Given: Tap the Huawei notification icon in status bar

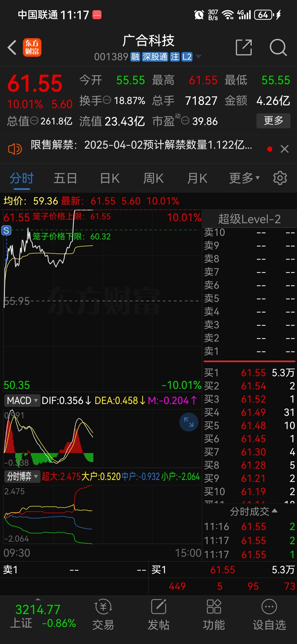Looking at the screenshot, I should pyautogui.click(x=97, y=15).
